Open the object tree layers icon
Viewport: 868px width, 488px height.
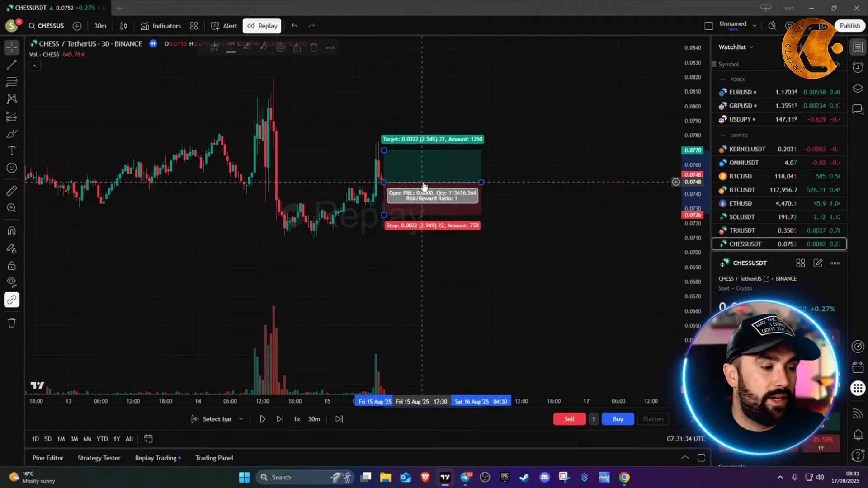click(858, 89)
